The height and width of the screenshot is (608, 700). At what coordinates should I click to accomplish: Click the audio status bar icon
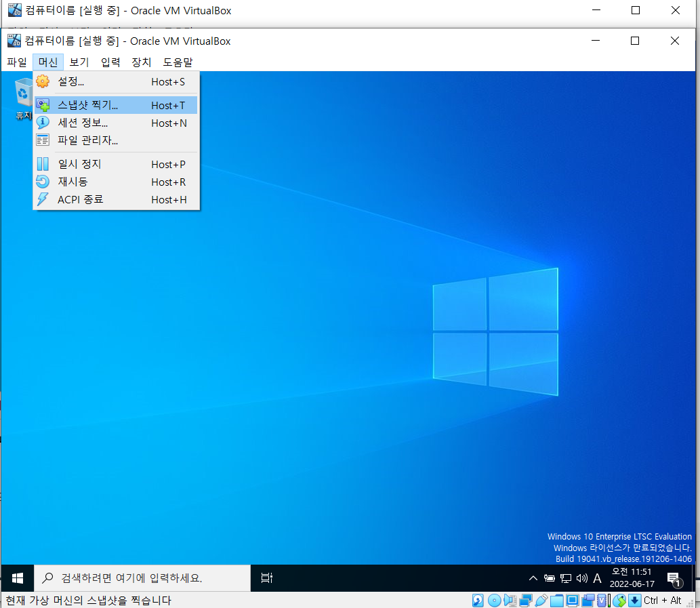click(510, 601)
